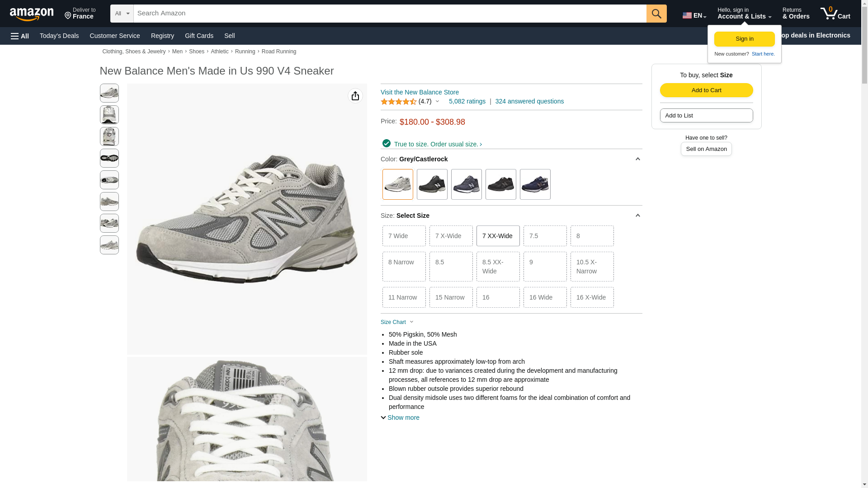This screenshot has height=488, width=868.
Task: Select size 8.5 XX-Wide option
Action: pyautogui.click(x=498, y=267)
